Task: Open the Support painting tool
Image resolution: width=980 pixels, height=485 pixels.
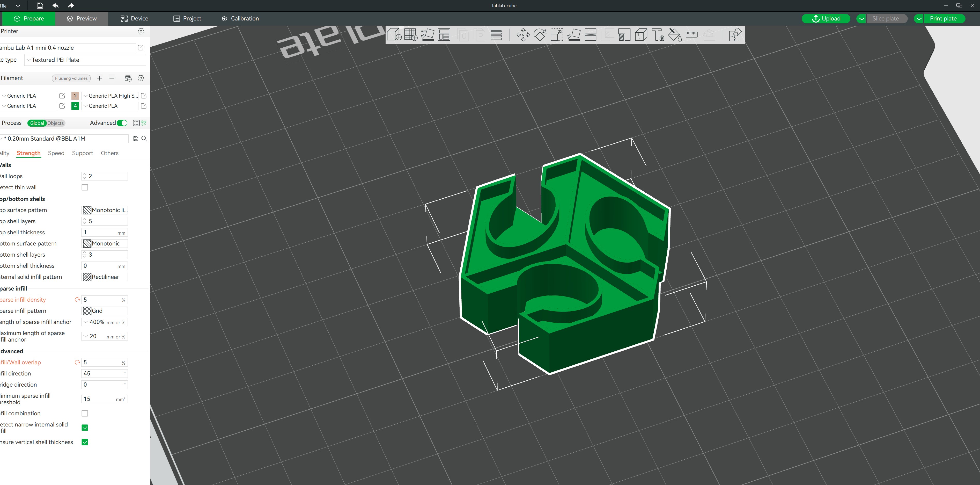Action: click(x=624, y=35)
